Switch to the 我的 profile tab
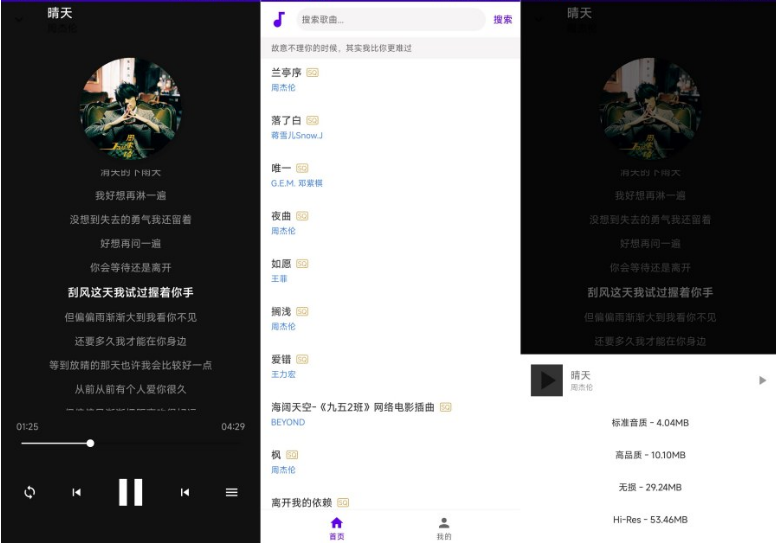This screenshot has width=776, height=543. (x=444, y=528)
